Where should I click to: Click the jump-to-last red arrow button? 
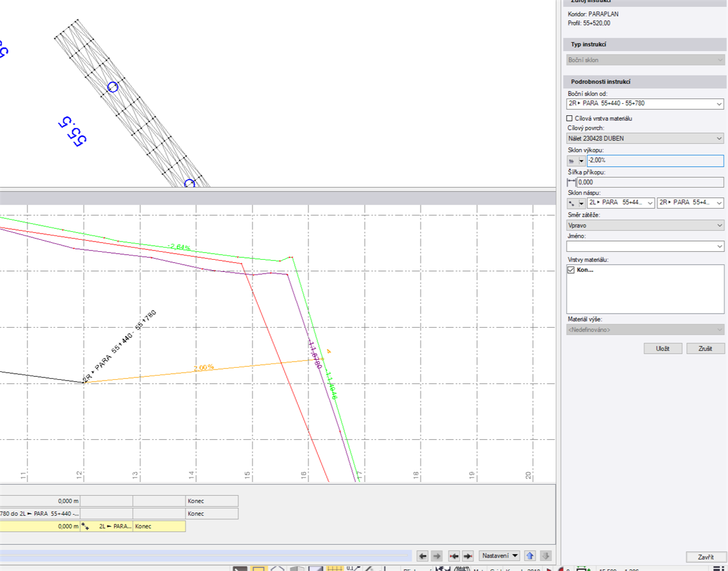coord(468,556)
